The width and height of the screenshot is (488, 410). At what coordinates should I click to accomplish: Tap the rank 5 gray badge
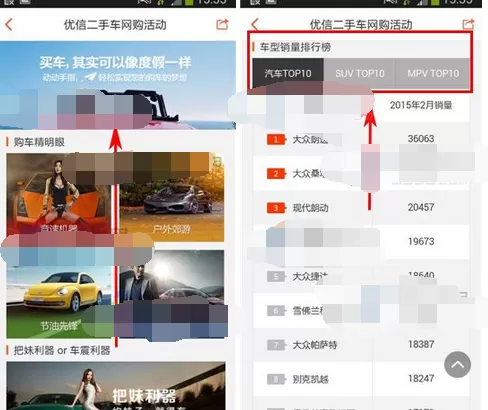click(276, 276)
